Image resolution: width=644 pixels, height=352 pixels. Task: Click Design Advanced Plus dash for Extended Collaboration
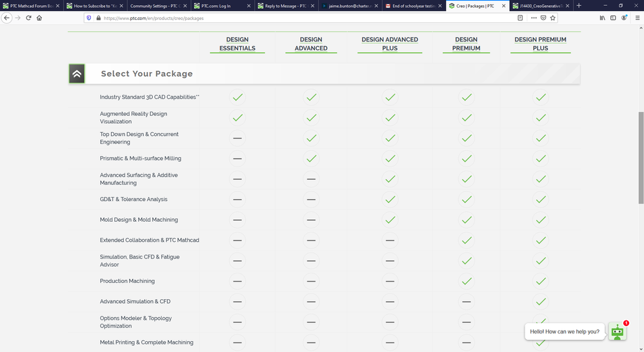coord(390,240)
